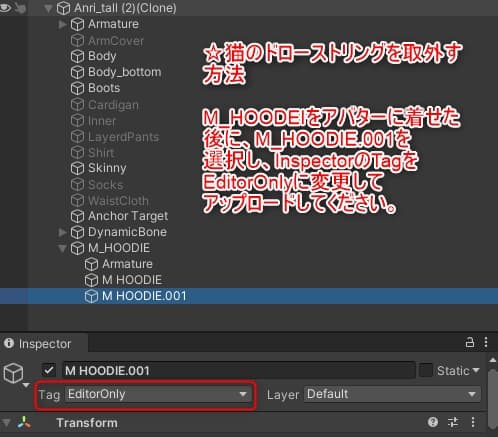Click cube icon next to DynamicBone

pyautogui.click(x=77, y=232)
